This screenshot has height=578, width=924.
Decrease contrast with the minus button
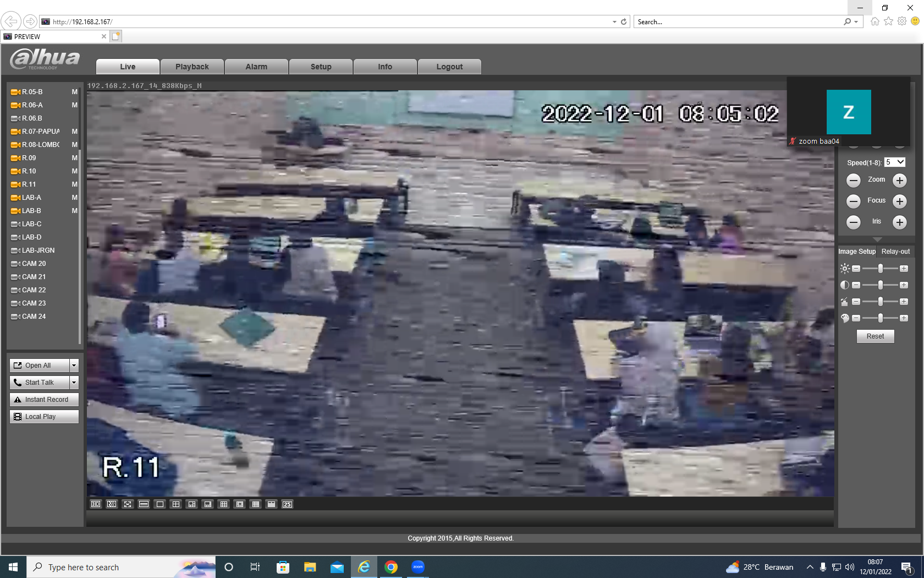pyautogui.click(x=856, y=285)
